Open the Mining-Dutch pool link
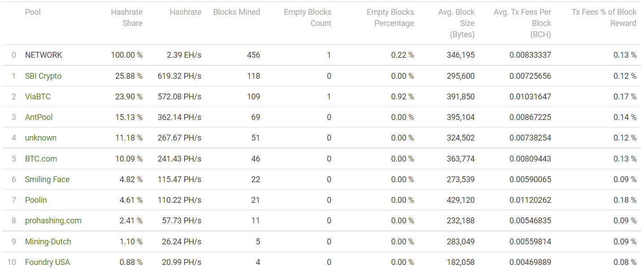 (x=48, y=242)
